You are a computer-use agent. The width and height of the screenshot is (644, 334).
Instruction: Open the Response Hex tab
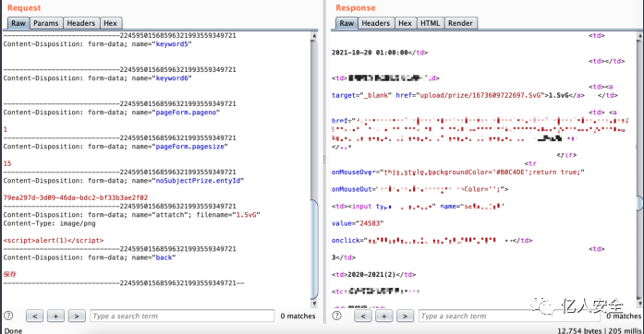tap(405, 23)
